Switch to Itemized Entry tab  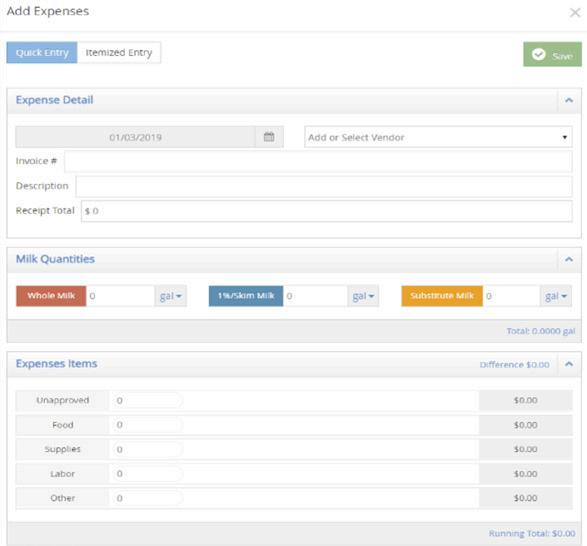coord(119,52)
